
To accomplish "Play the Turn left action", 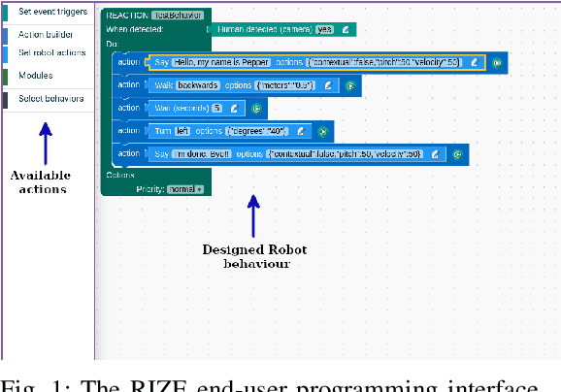I will (x=322, y=132).
